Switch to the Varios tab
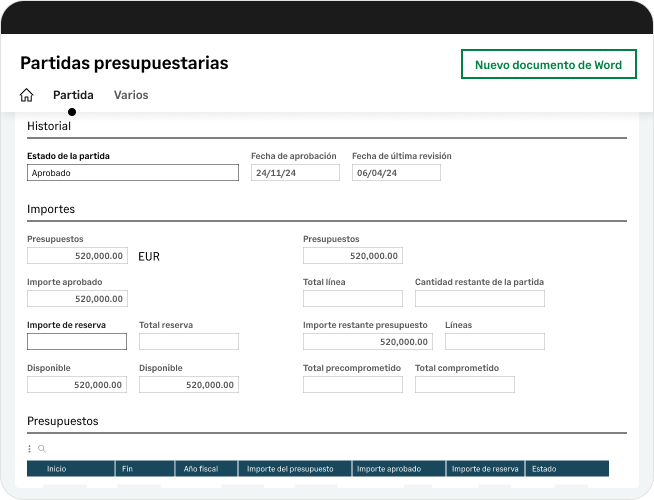The height and width of the screenshot is (500, 654). [x=131, y=96]
